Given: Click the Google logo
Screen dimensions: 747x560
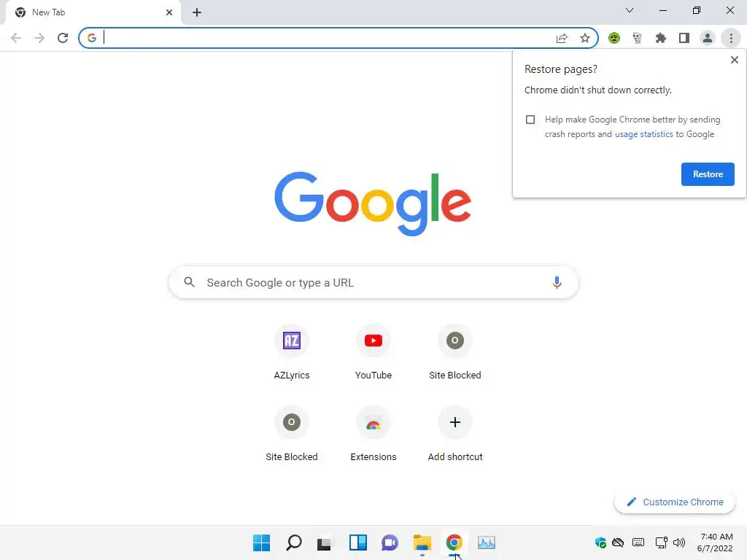Looking at the screenshot, I should pyautogui.click(x=373, y=203).
